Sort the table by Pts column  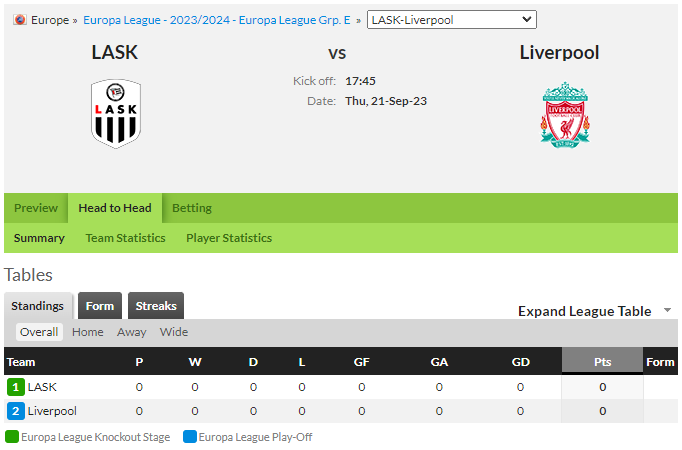602,362
